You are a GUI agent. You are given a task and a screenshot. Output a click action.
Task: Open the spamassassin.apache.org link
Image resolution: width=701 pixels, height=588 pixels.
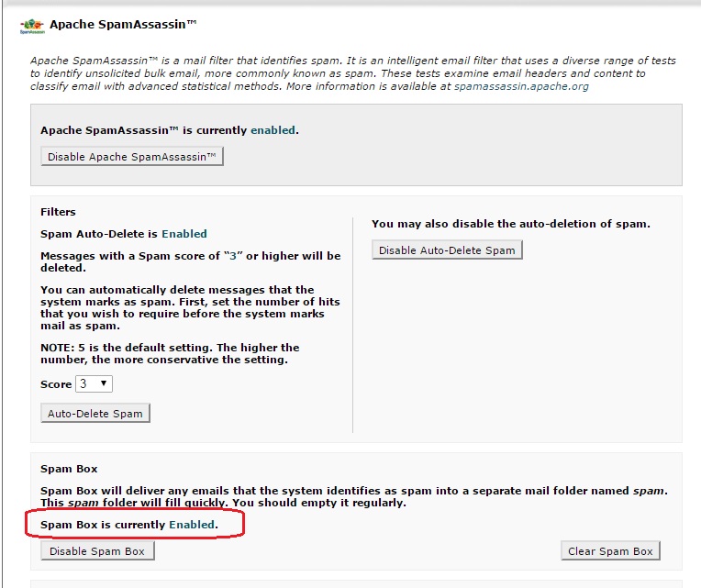pyautogui.click(x=521, y=86)
